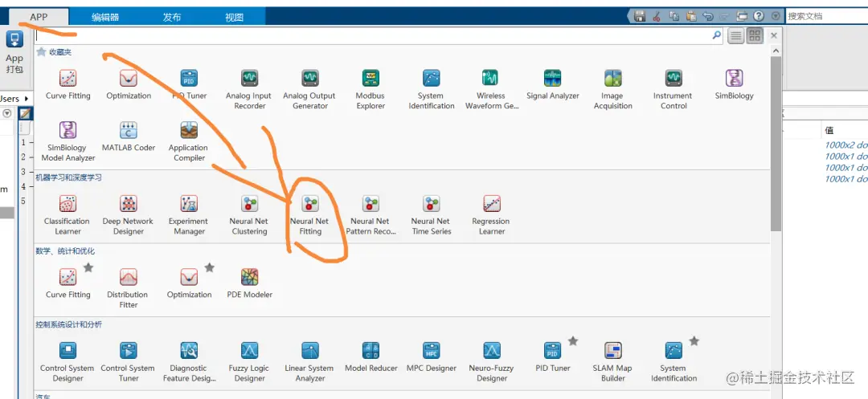Open the Signal Analyzer app
Viewport: 868px width, 399px height.
(552, 84)
